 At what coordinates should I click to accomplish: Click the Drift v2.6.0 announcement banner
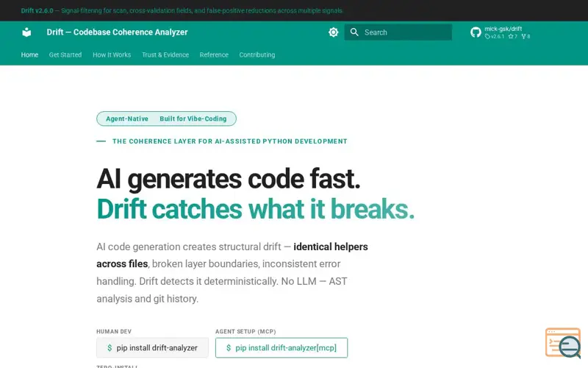point(182,10)
